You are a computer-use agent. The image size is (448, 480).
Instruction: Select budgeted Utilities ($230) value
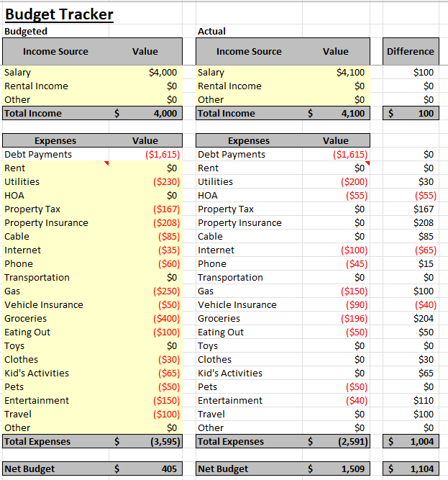[166, 182]
